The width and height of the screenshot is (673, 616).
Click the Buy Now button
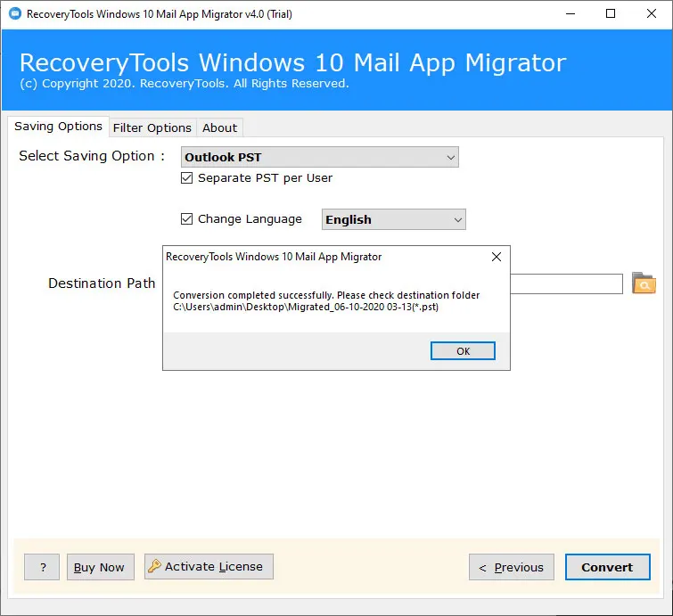(x=100, y=567)
